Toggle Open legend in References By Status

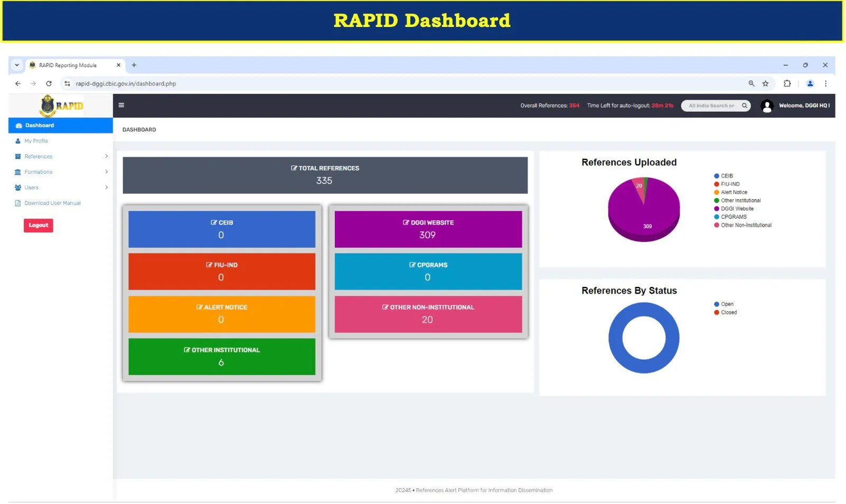tap(724, 304)
